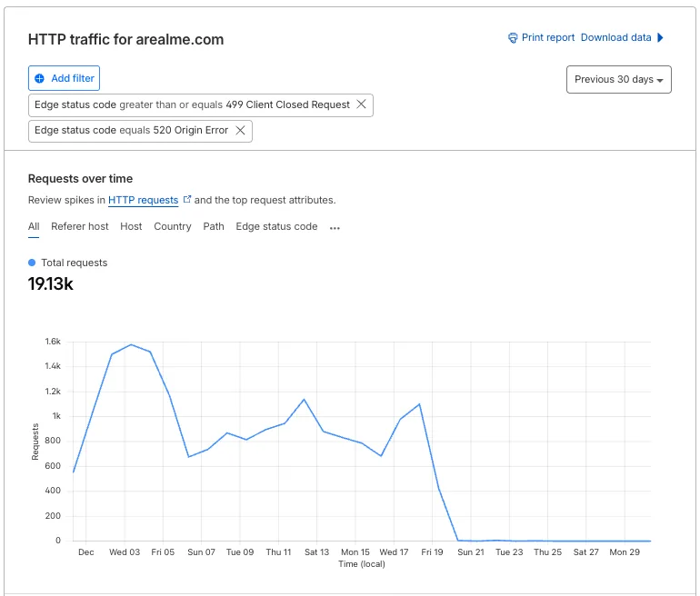Click the caret arrow in the time range selector
The image size is (700, 596).
pos(660,80)
